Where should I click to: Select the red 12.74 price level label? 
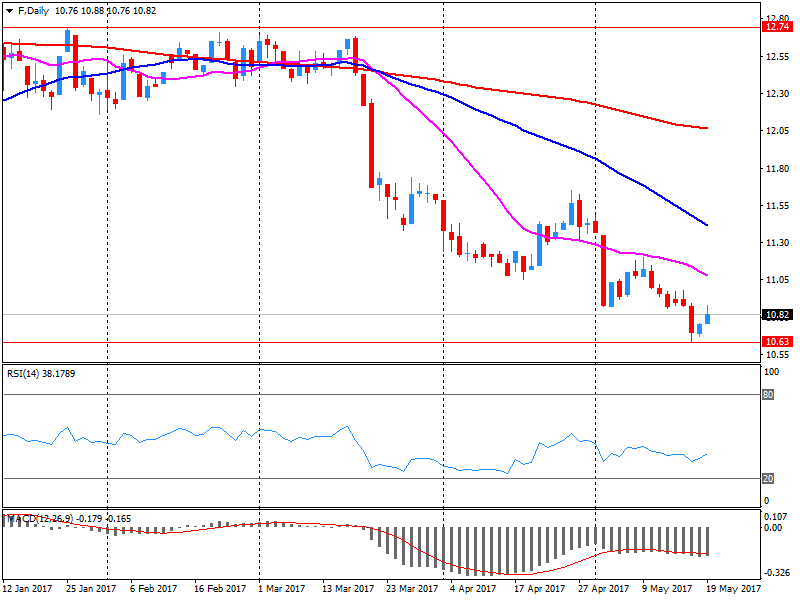point(777,27)
